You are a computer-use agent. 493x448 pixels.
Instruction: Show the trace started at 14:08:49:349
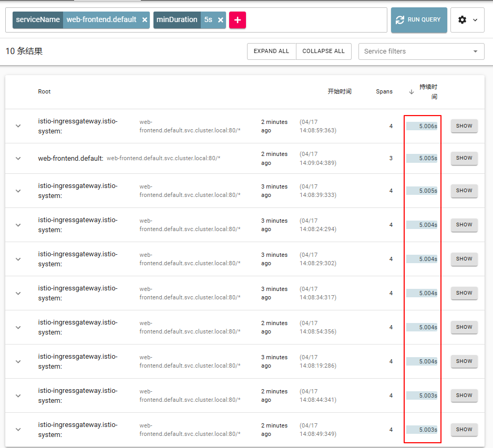464,430
